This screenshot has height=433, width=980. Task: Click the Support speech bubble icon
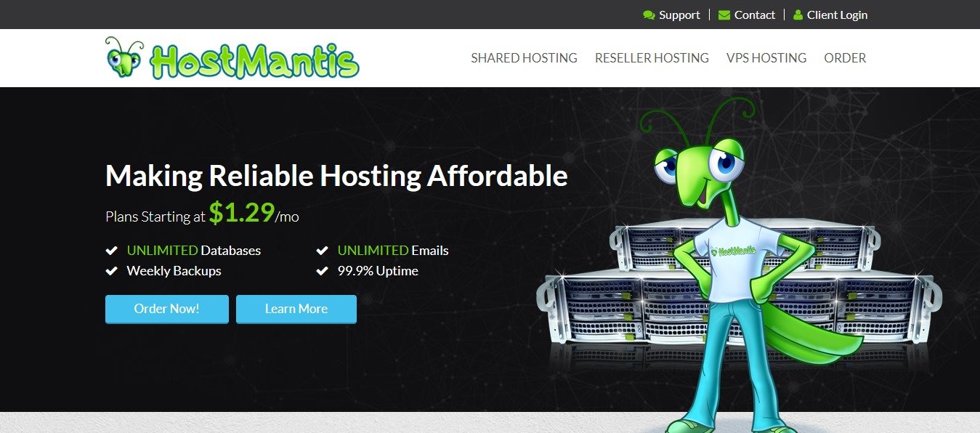pos(649,15)
